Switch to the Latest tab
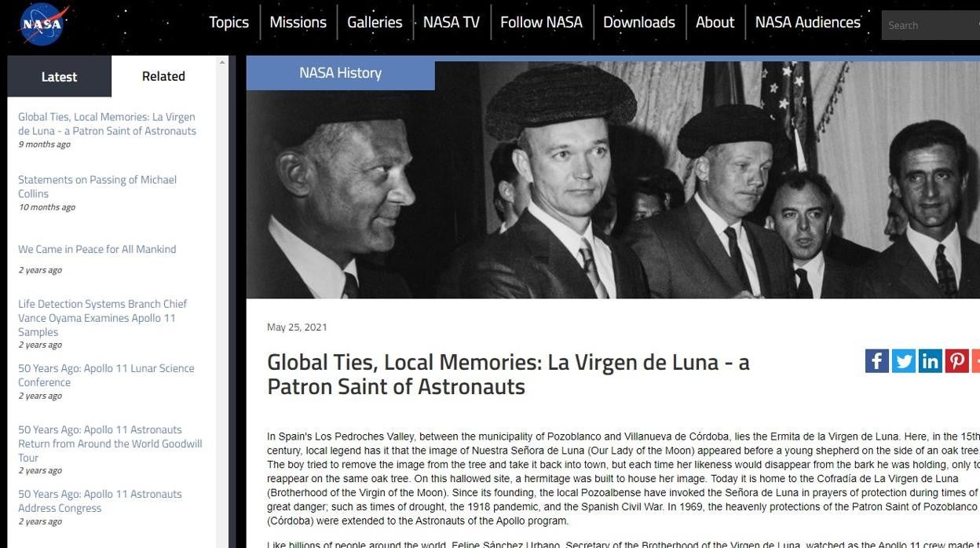The width and height of the screenshot is (980, 548). pos(59,77)
